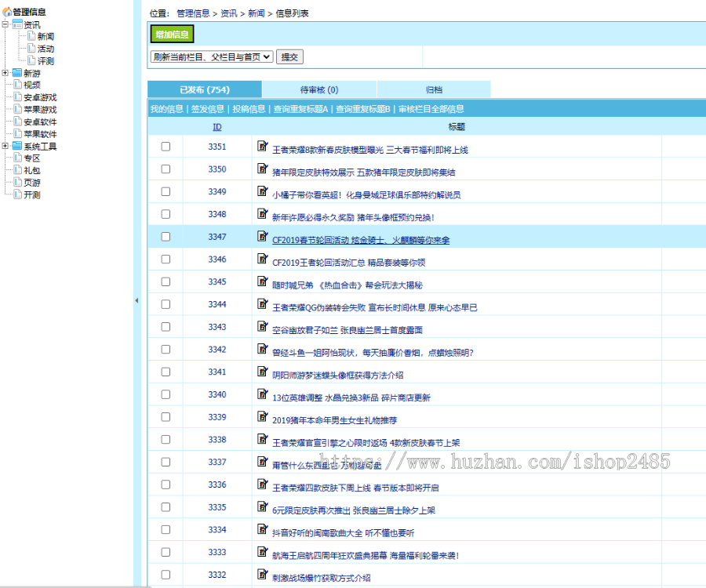Select 评测 in the sidebar tree

(45, 60)
